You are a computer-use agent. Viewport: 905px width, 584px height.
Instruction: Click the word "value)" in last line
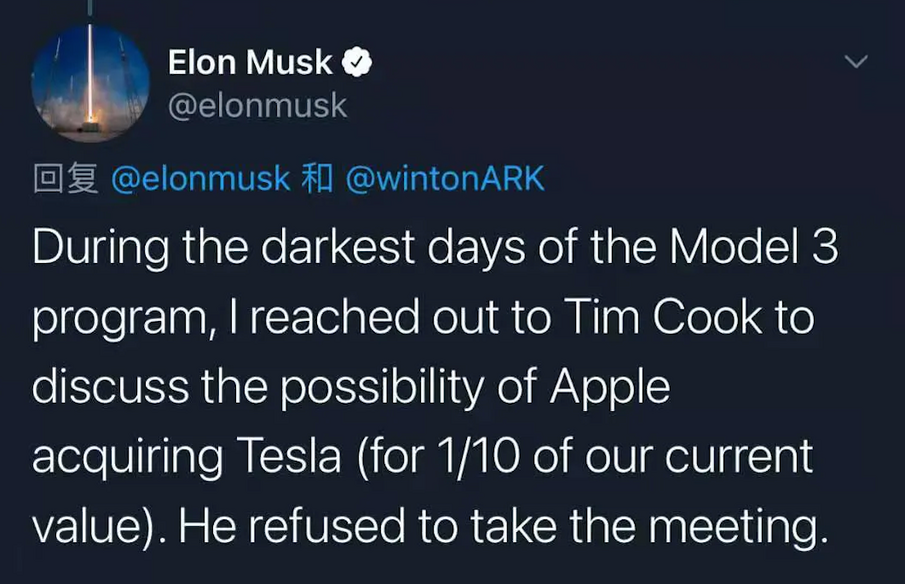(92, 527)
